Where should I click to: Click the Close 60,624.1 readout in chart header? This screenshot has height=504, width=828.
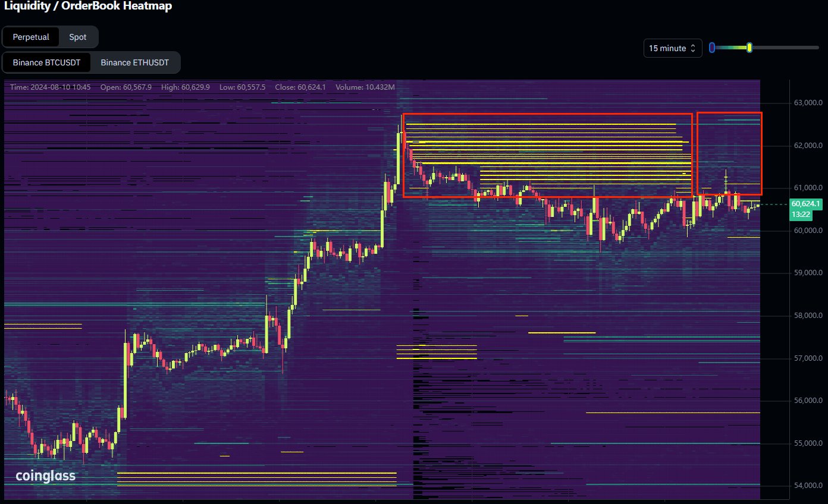(300, 87)
